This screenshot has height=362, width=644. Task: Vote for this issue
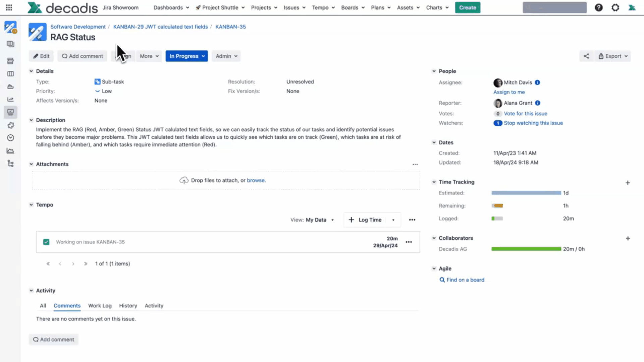525,114
